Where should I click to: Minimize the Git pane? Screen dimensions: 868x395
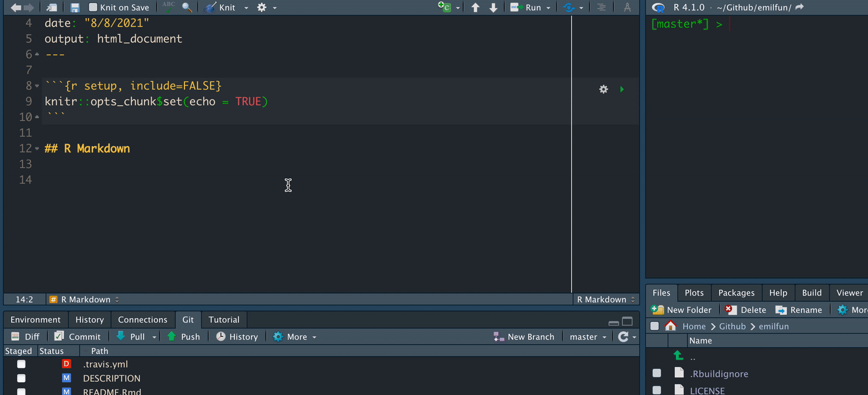click(x=614, y=322)
